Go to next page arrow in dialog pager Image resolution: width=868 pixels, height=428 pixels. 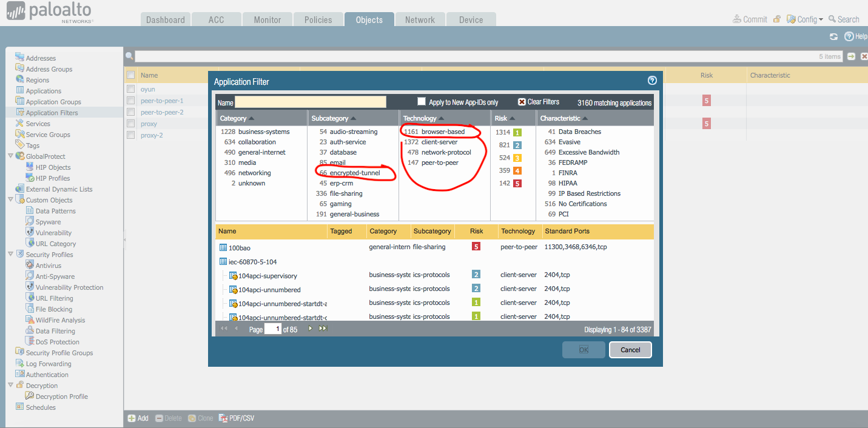click(311, 329)
